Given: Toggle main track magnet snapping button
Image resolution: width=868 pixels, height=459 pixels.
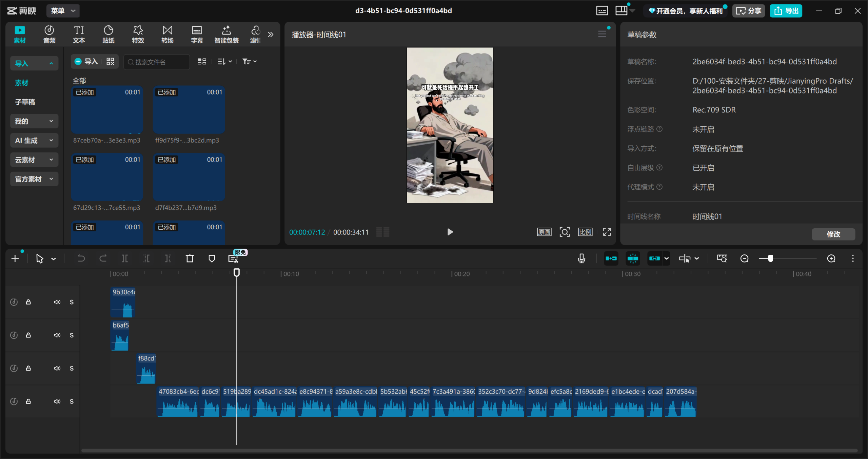Looking at the screenshot, I should 611,259.
